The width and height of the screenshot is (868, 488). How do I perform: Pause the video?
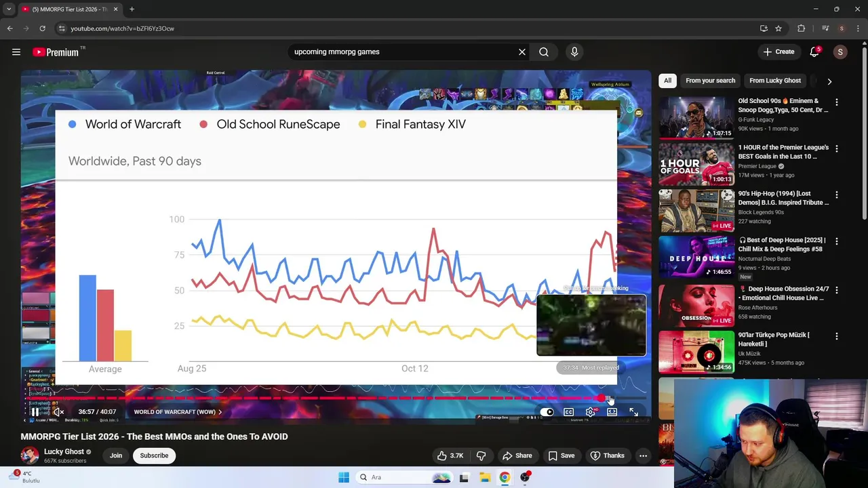click(x=35, y=411)
